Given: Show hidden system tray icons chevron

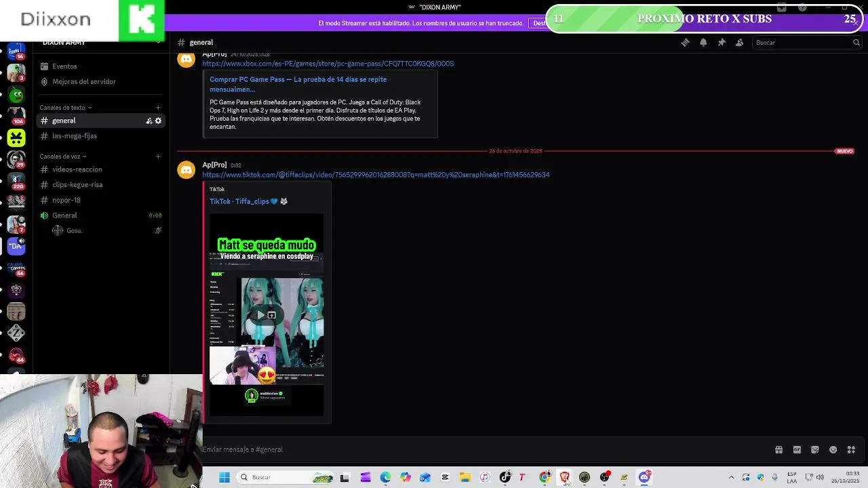Looking at the screenshot, I should [731, 477].
